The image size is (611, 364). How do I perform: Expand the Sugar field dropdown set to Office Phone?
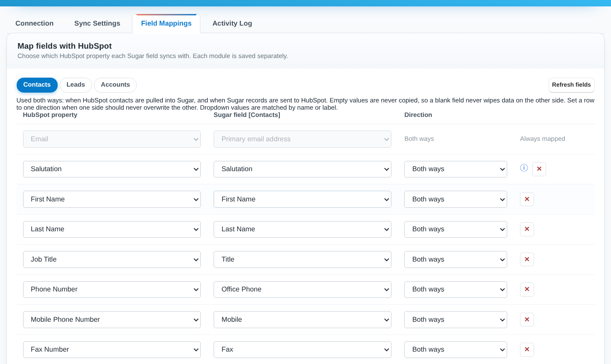click(303, 289)
